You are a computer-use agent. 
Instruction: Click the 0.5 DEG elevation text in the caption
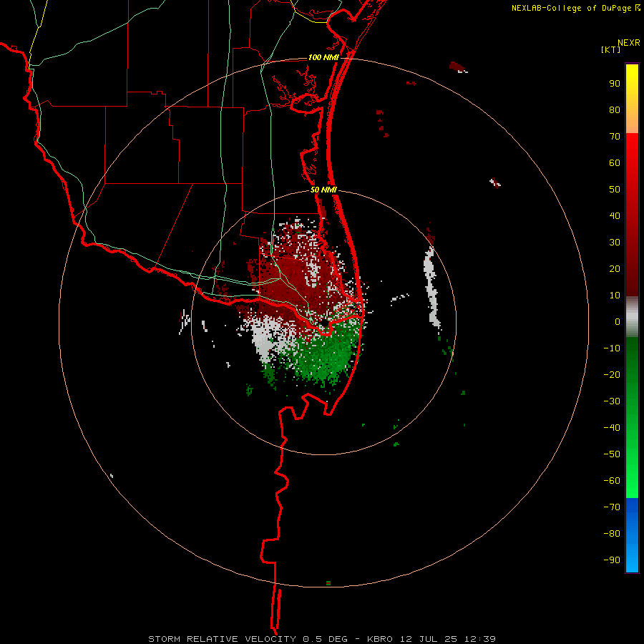(326, 639)
